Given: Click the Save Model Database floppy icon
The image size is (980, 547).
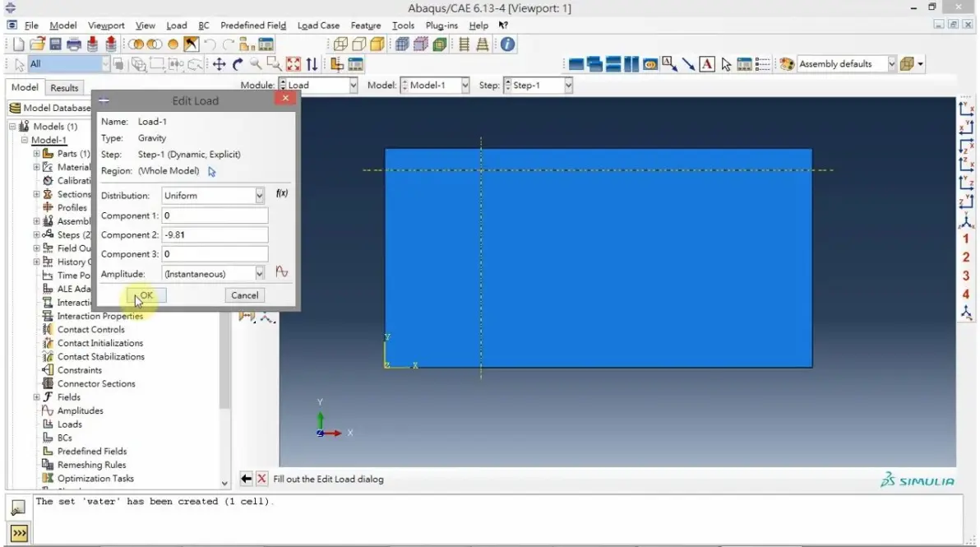Looking at the screenshot, I should click(56, 44).
